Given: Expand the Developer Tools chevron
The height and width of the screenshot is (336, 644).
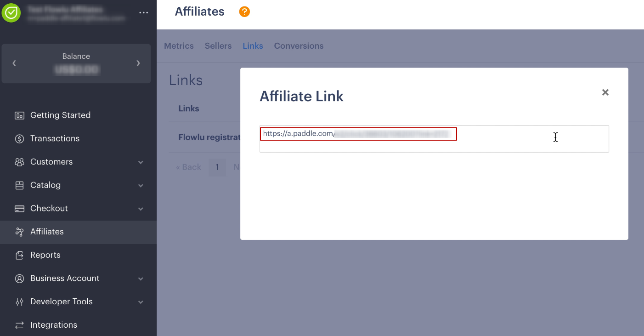Looking at the screenshot, I should tap(141, 302).
